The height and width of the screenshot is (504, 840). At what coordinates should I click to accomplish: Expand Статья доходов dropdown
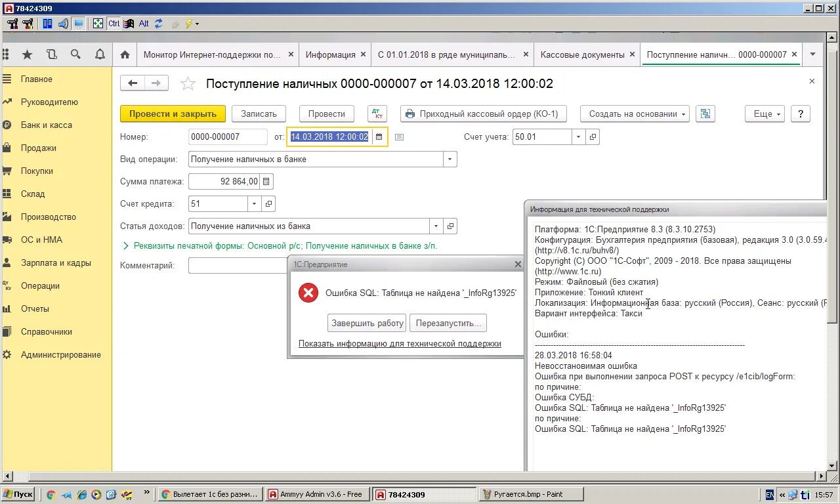pos(436,226)
